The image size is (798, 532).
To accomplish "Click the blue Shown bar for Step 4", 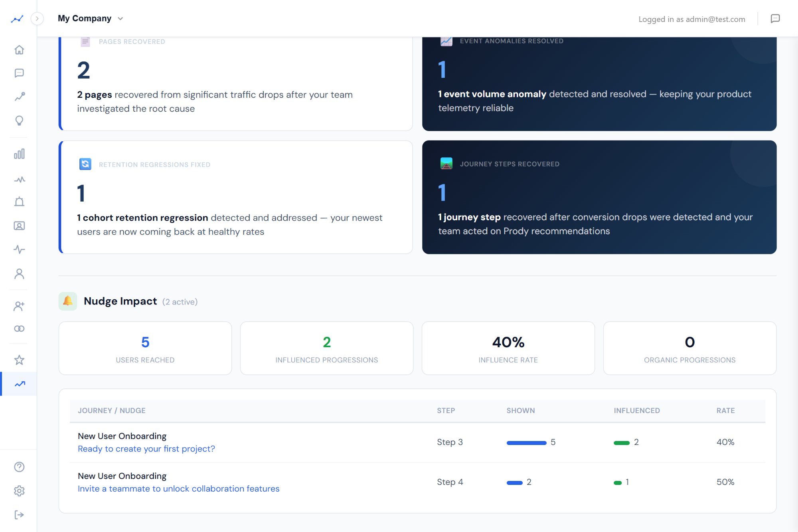I will tap(514, 483).
